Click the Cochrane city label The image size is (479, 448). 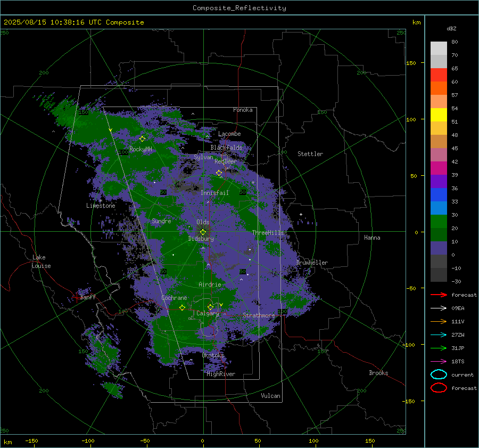pos(174,298)
